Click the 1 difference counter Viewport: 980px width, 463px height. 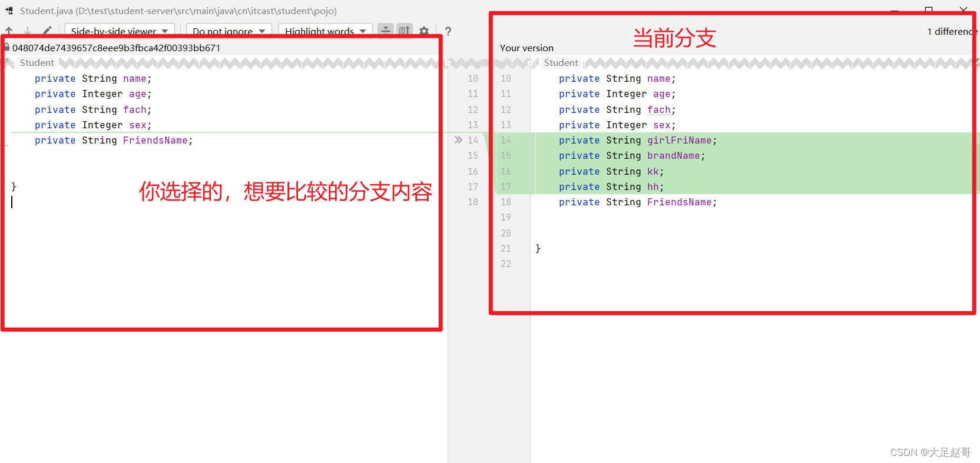pyautogui.click(x=952, y=31)
